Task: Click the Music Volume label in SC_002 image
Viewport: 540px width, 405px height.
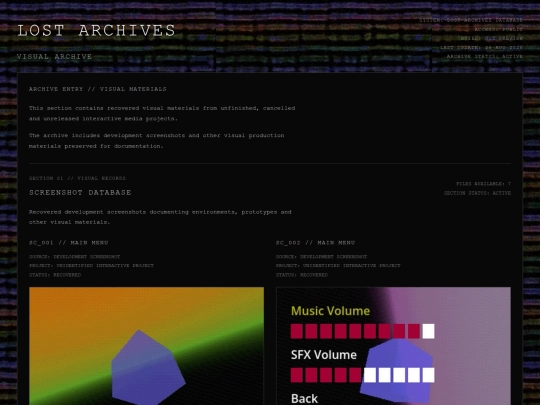Action: (330, 311)
